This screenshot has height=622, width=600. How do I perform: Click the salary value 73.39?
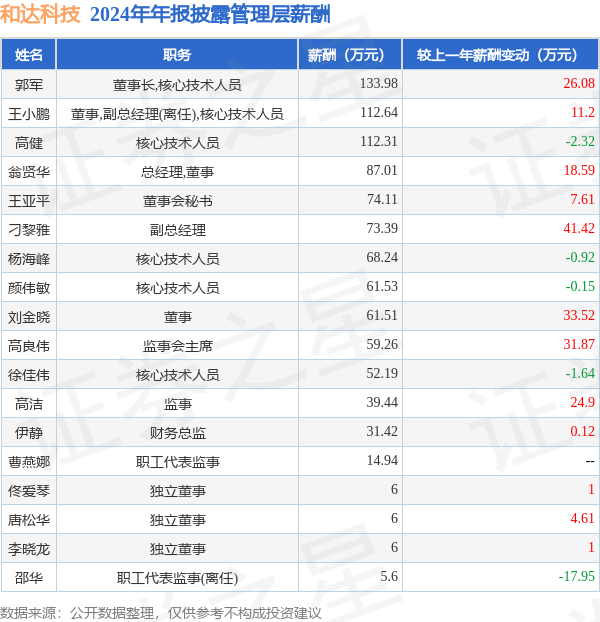tap(382, 228)
